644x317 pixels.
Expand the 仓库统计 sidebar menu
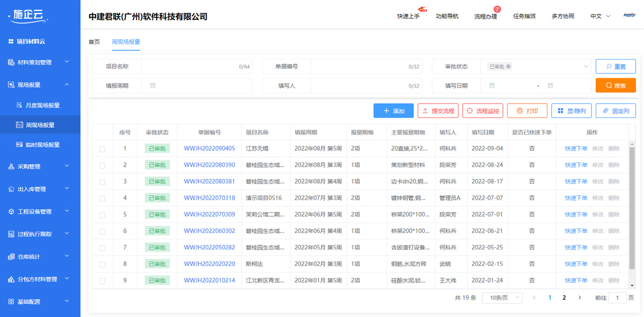click(x=67, y=257)
